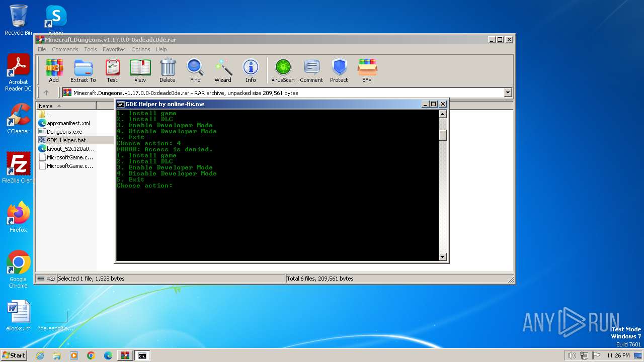
Task: Open ellooks.rtf document on desktop
Action: point(18,316)
